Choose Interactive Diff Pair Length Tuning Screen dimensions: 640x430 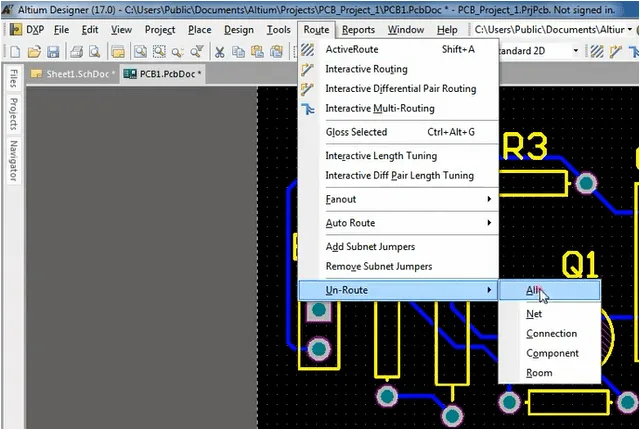pyautogui.click(x=399, y=175)
